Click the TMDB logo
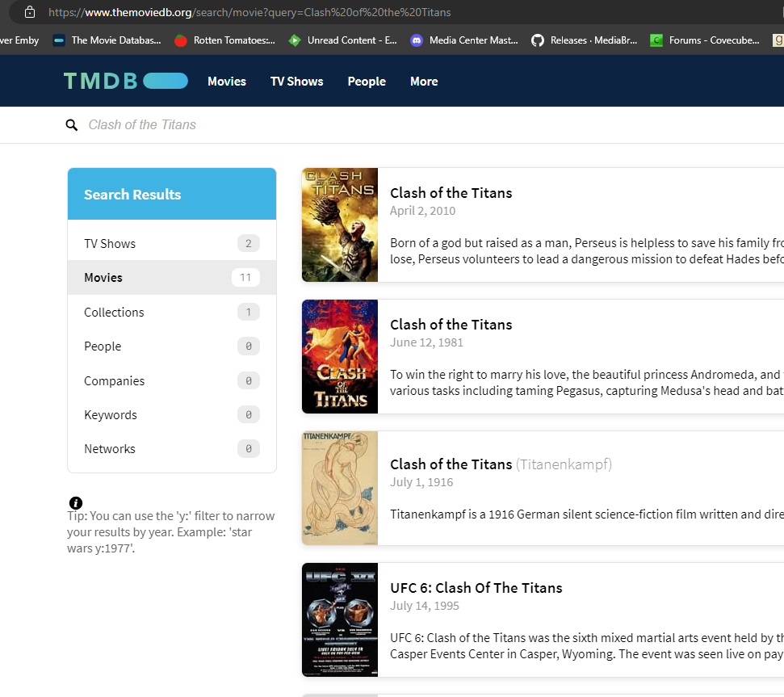 click(125, 81)
